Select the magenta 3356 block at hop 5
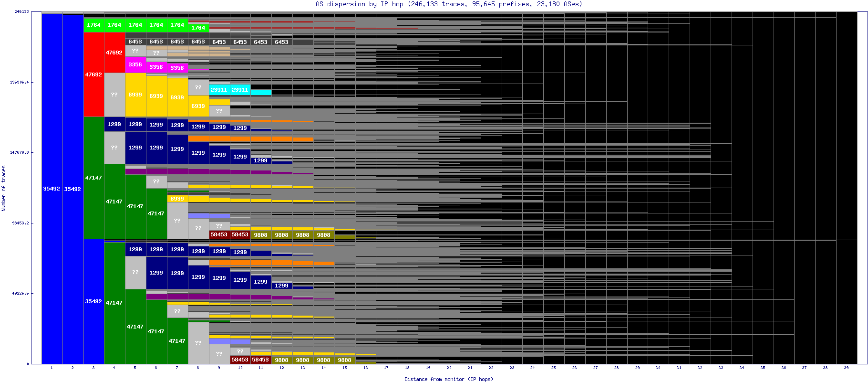This screenshot has height=382, width=868. click(135, 64)
